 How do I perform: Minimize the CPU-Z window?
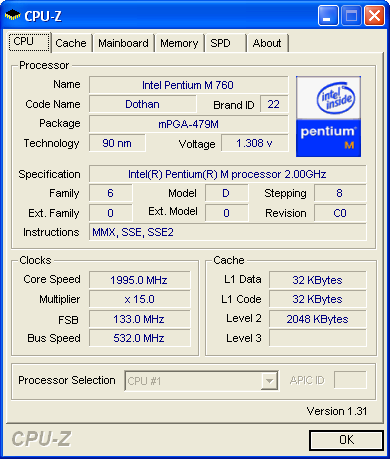click(328, 15)
